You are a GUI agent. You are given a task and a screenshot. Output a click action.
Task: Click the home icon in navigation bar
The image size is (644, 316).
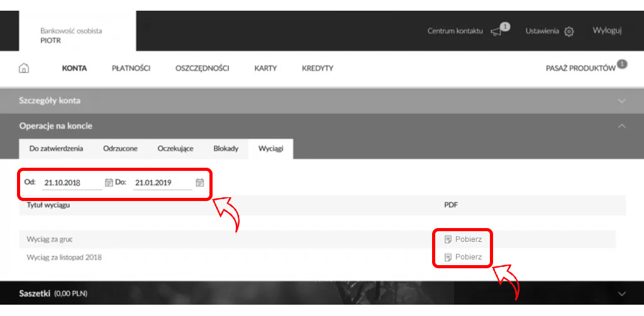tap(25, 68)
